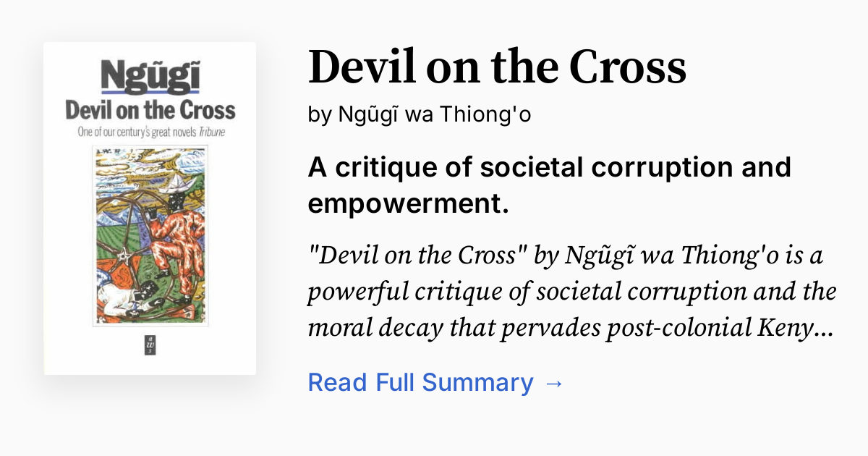868x456 pixels.
Task: Click the Devil on the Cross heading
Action: 497,67
